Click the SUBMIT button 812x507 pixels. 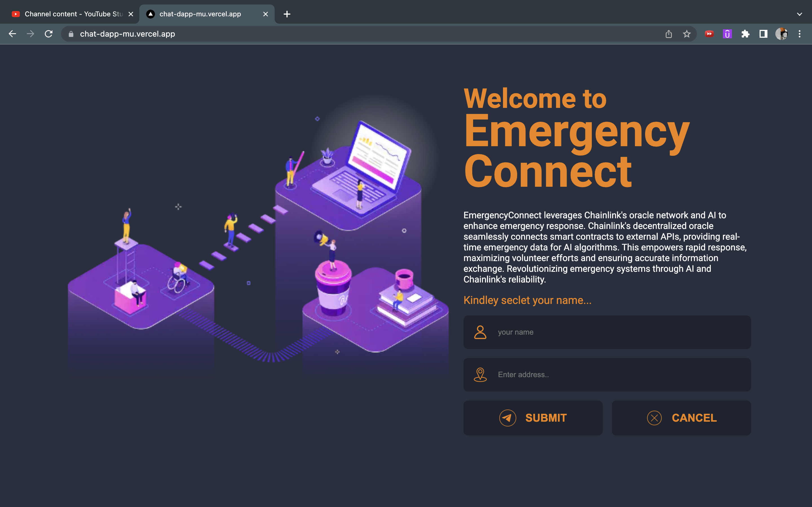[533, 418]
